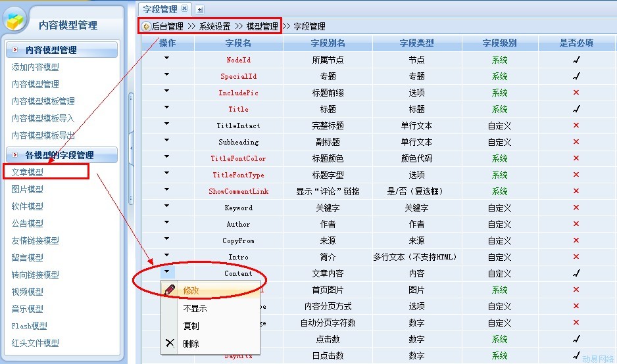Viewport: 617px width, 364px height.
Task: Click the pencil icon beside 修改
Action: [x=170, y=290]
